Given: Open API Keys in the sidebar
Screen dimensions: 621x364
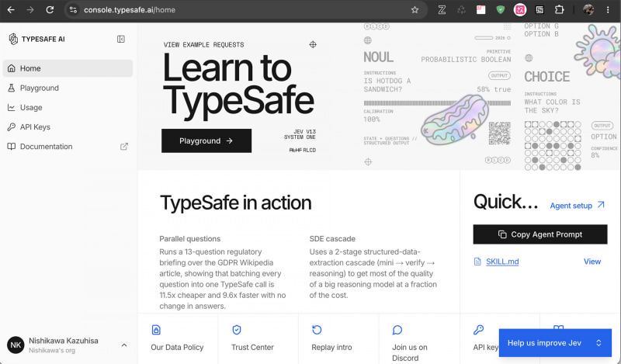Looking at the screenshot, I should [x=68, y=127].
